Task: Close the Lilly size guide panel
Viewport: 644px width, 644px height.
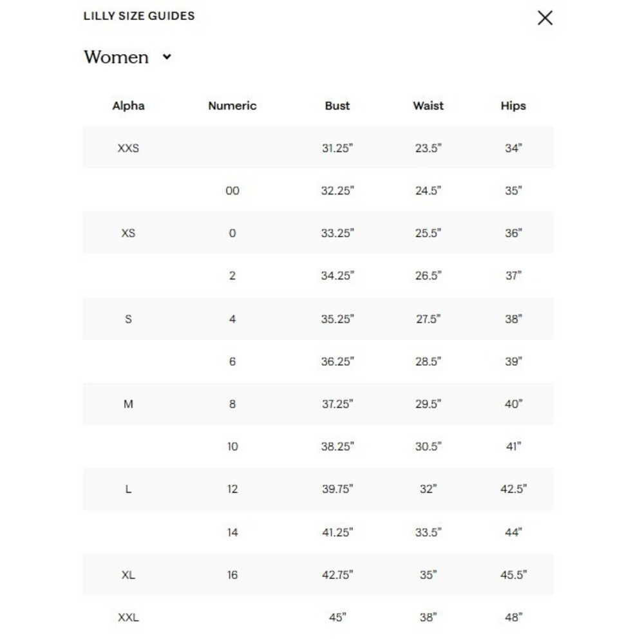Action: [x=545, y=18]
